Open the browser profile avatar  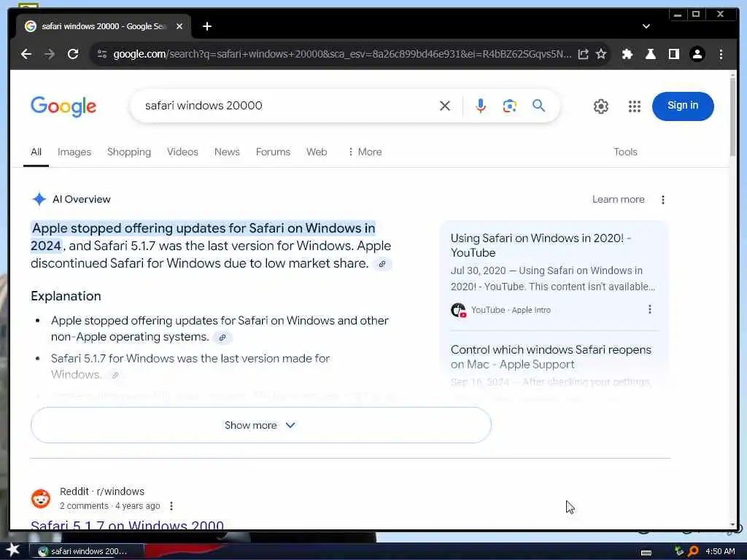pyautogui.click(x=697, y=54)
